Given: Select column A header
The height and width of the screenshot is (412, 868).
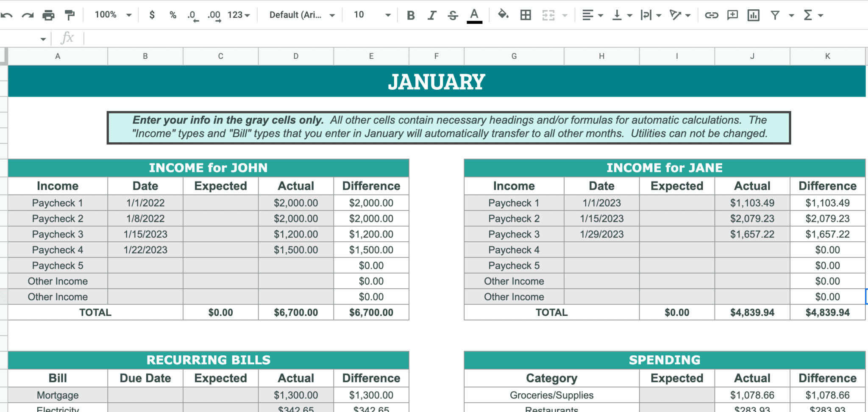Looking at the screenshot, I should (58, 56).
